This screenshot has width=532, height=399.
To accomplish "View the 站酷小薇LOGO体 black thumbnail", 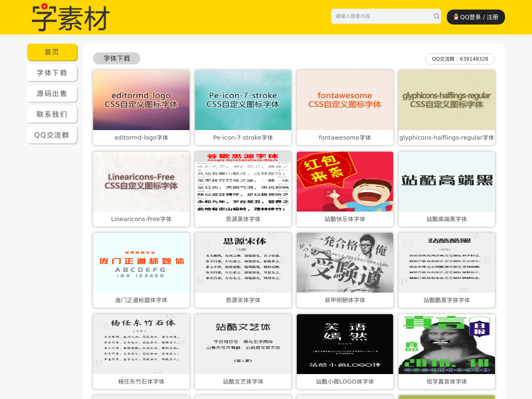I will point(345,344).
